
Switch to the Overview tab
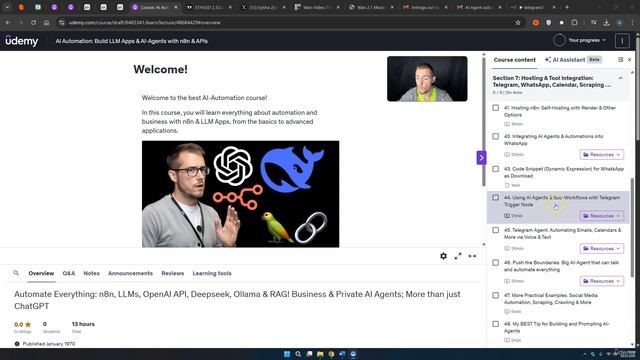pos(41,273)
